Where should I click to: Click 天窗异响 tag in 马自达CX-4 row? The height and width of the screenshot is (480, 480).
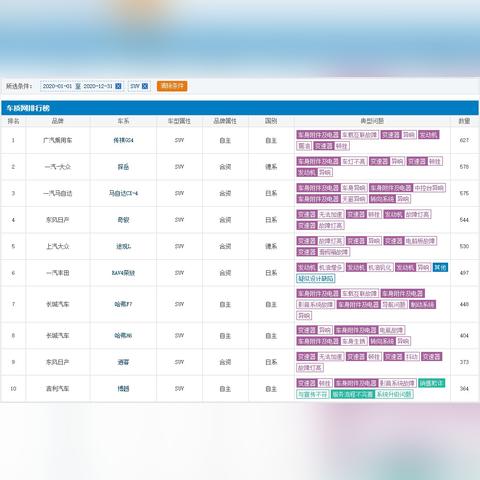point(354,199)
